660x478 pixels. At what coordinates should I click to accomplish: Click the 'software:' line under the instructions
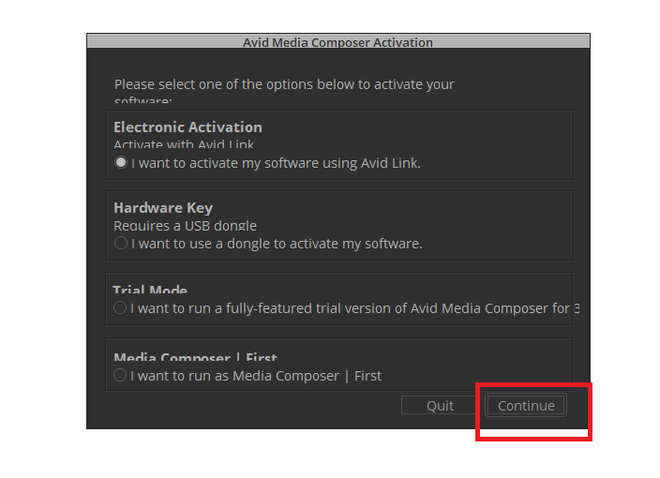coord(144,102)
